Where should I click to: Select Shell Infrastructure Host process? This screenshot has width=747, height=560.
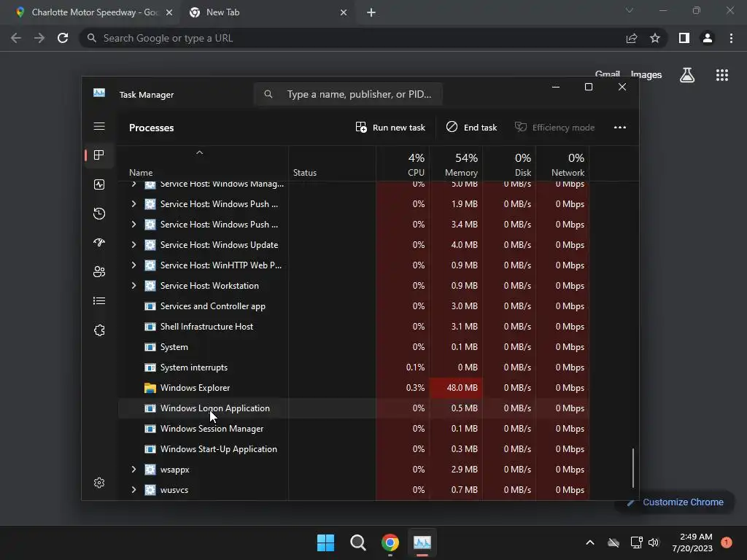coord(354,327)
